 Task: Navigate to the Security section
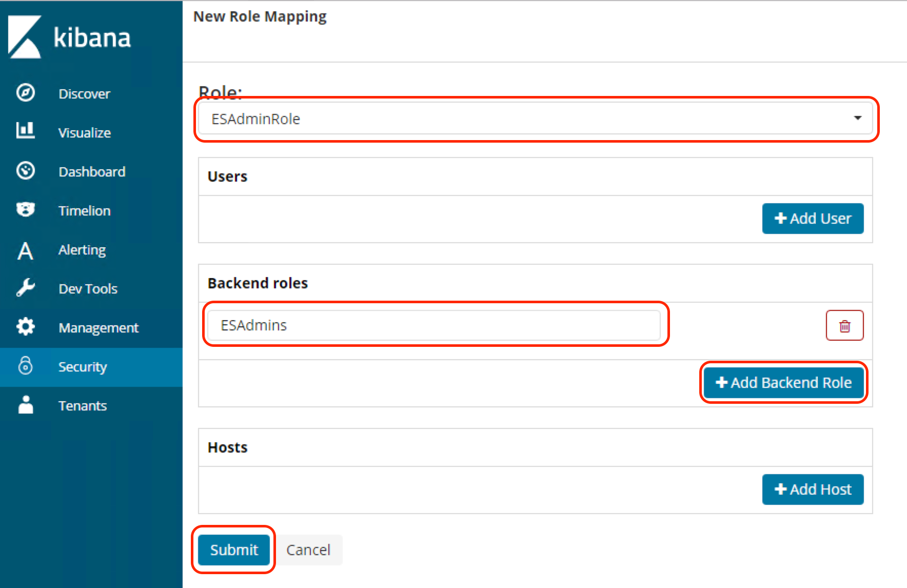(83, 366)
